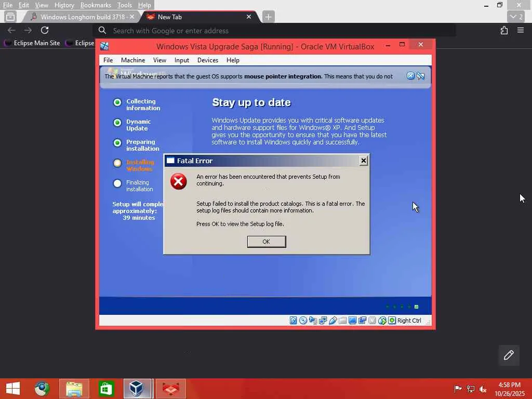
Task: Click the recording icon in VirtualBox status bar
Action: pos(362,320)
